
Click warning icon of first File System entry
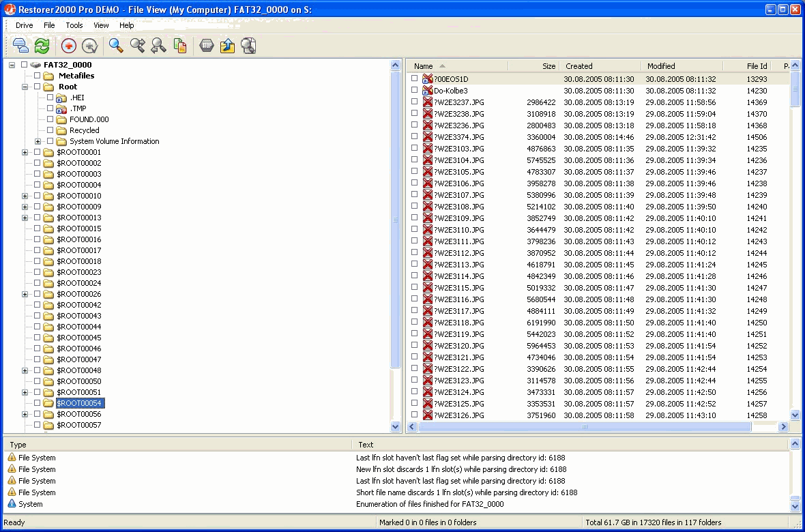coord(12,458)
